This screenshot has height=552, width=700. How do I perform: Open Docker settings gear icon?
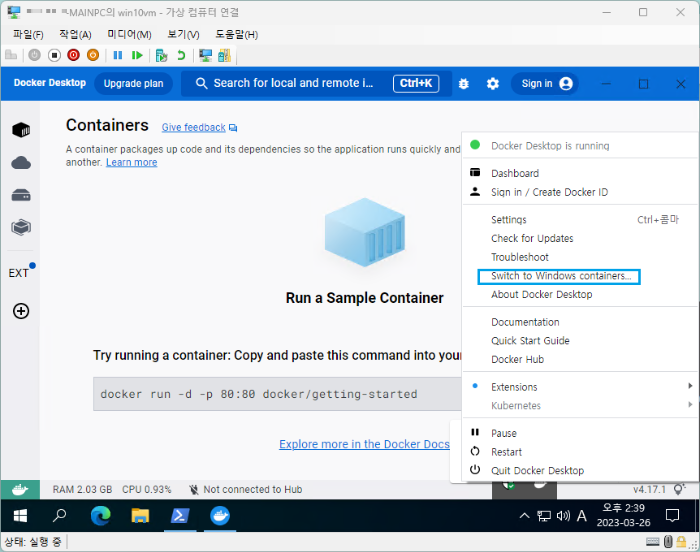(x=492, y=84)
